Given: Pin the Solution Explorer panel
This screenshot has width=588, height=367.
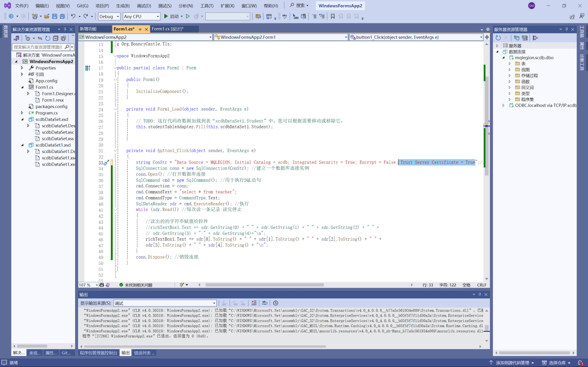Looking at the screenshot, I should (65, 29).
